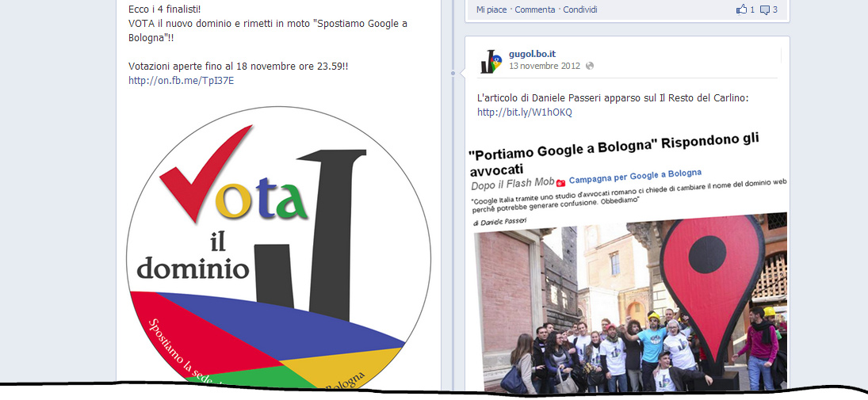This screenshot has height=400, width=868.
Task: Open comments via the speech bubble icon
Action: point(765,10)
